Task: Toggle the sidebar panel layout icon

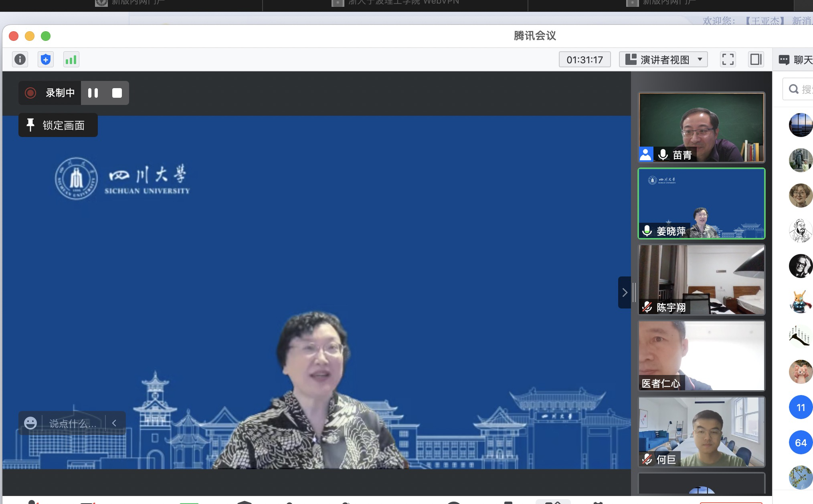Action: point(756,60)
